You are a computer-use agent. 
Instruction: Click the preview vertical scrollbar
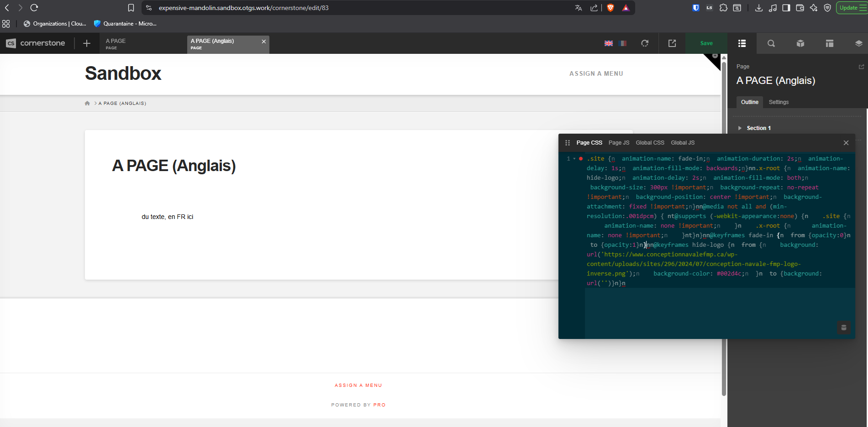pos(724,228)
